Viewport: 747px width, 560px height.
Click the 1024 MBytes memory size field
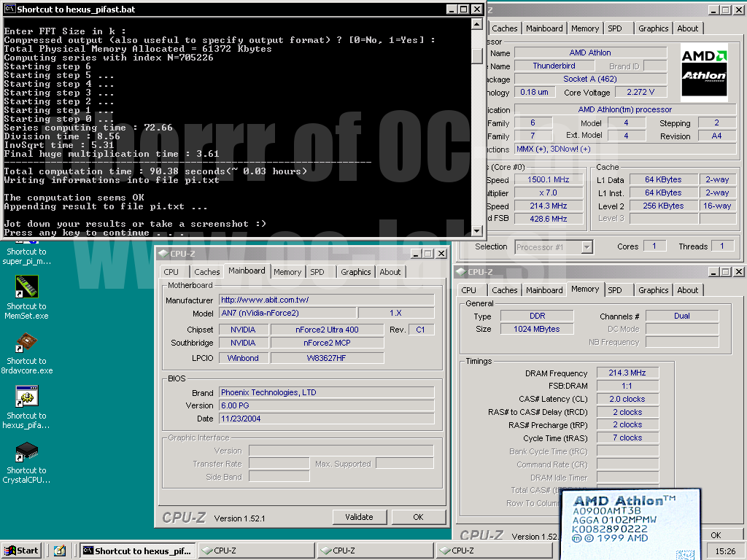click(537, 329)
